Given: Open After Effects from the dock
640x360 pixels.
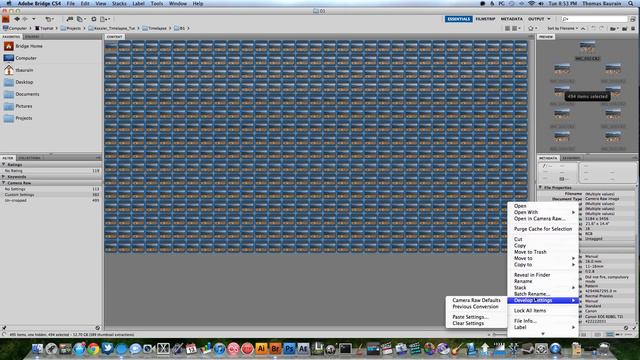Looking at the screenshot, I should pos(303,349).
